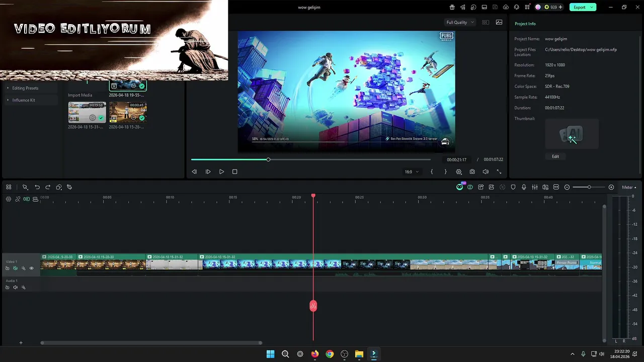This screenshot has height=362, width=644.
Task: Open the gift rewards icon in title bar
Action: pyautogui.click(x=452, y=7)
